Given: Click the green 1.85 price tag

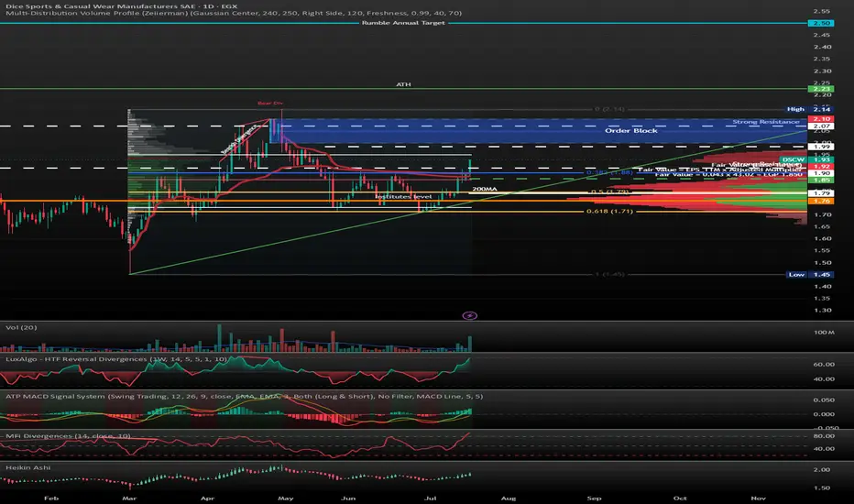Looking at the screenshot, I should pyautogui.click(x=821, y=180).
